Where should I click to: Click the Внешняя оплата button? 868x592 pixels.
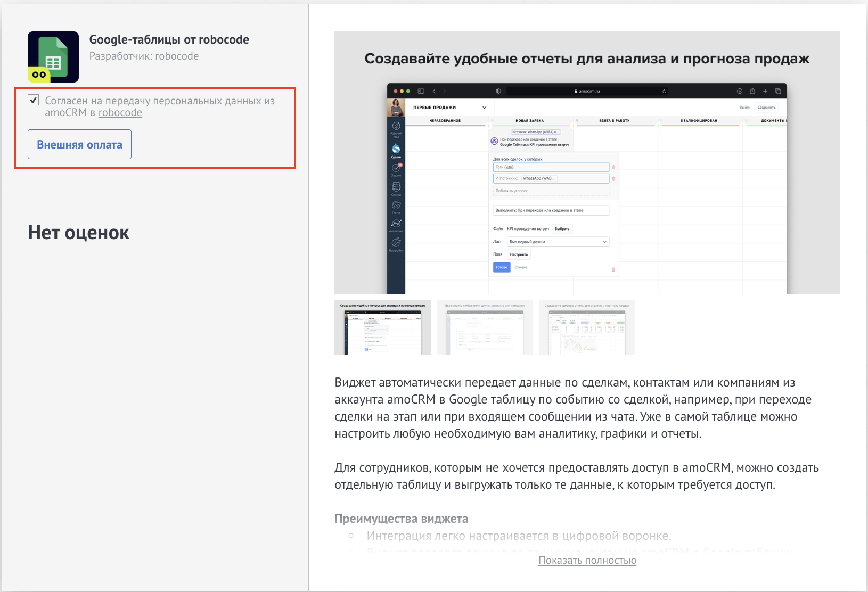tap(79, 144)
